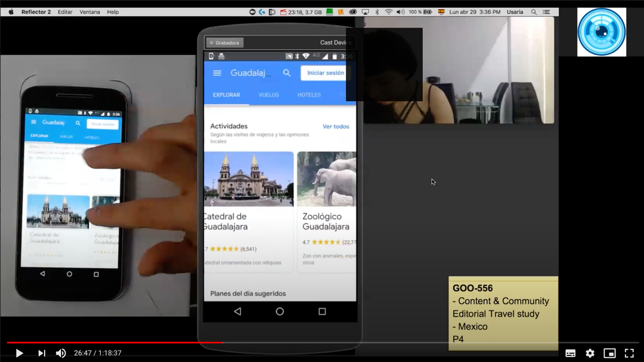
Task: Select the HOTELES tab
Action: pos(309,95)
